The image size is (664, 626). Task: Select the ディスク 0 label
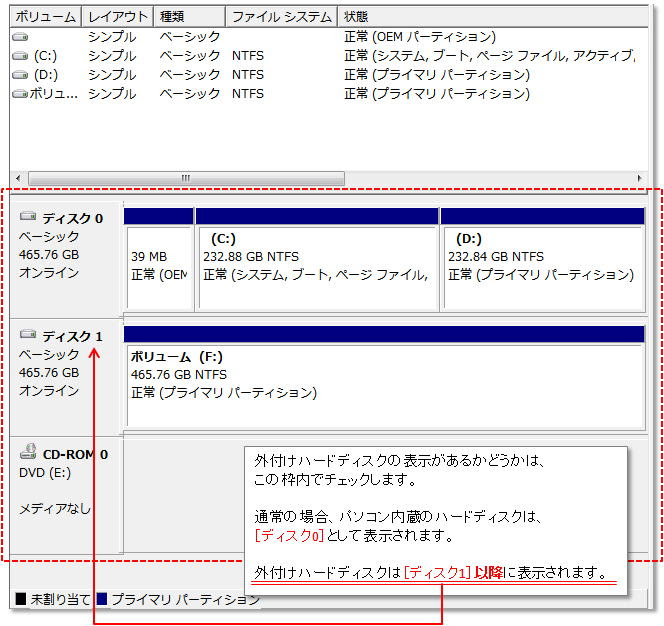pyautogui.click(x=72, y=219)
